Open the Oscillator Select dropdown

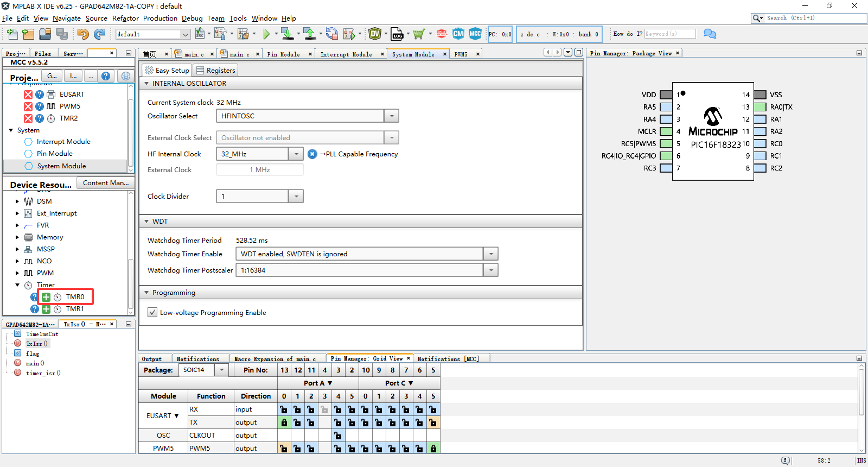392,116
